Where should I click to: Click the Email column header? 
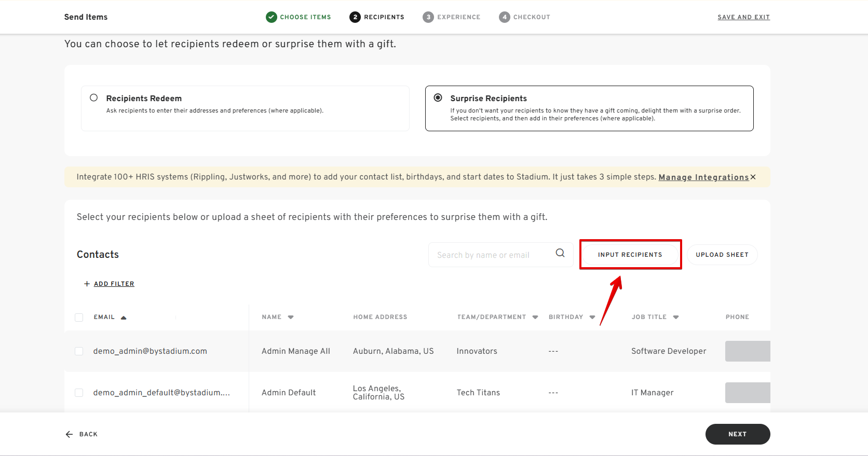[x=104, y=317]
